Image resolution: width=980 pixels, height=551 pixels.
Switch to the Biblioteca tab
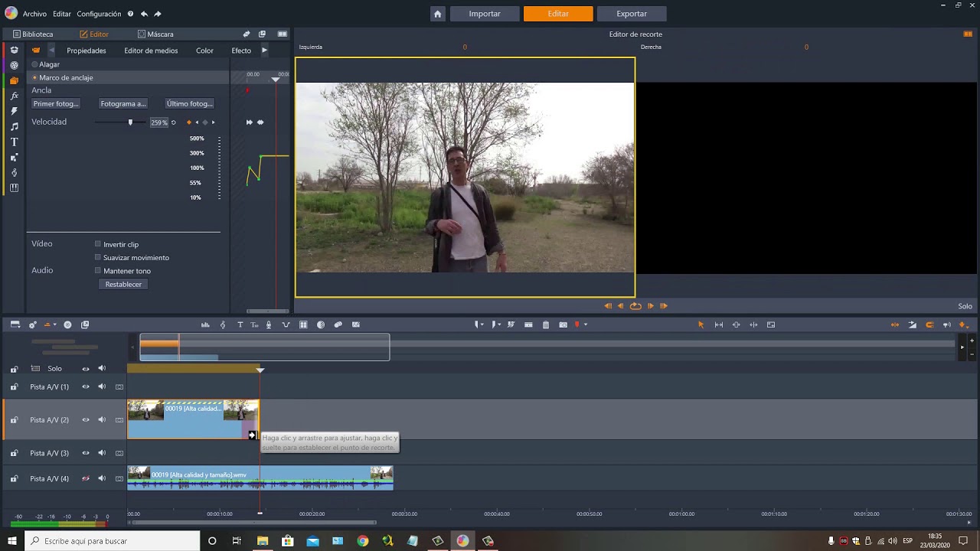pyautogui.click(x=33, y=34)
